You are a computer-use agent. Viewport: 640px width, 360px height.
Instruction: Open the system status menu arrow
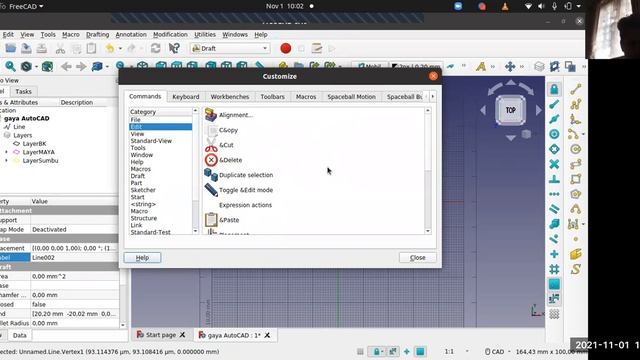(578, 6)
